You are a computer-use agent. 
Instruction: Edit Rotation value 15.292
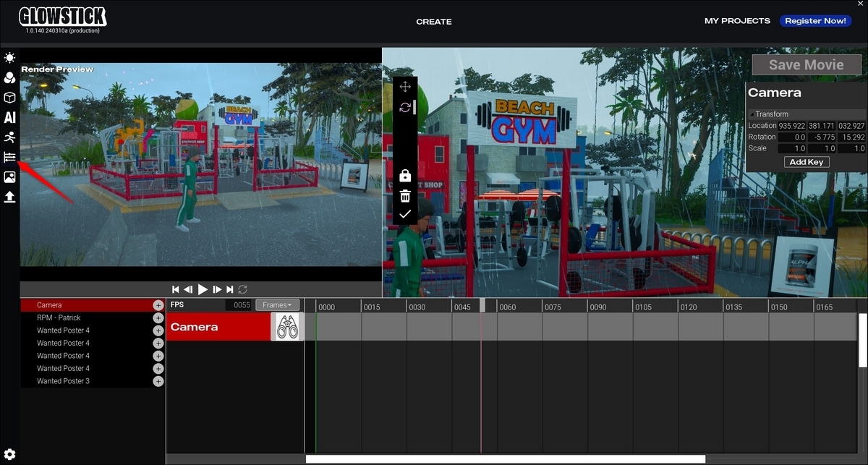[x=851, y=137]
